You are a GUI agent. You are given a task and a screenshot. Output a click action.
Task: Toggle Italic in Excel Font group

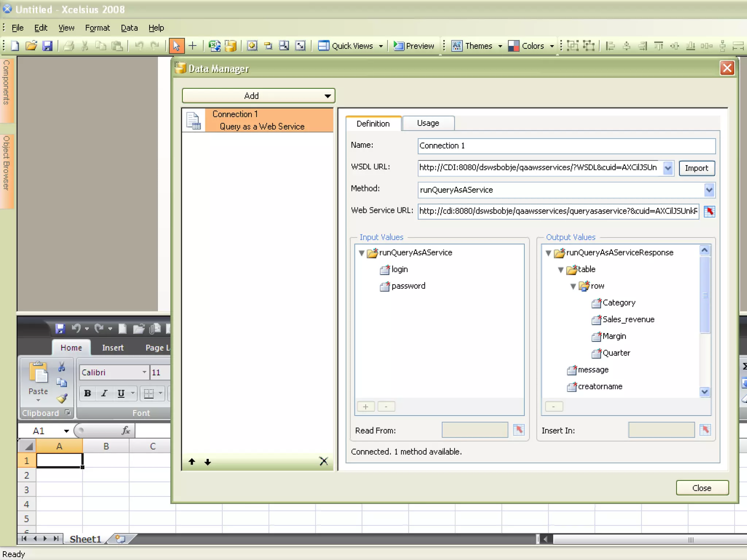[104, 393]
